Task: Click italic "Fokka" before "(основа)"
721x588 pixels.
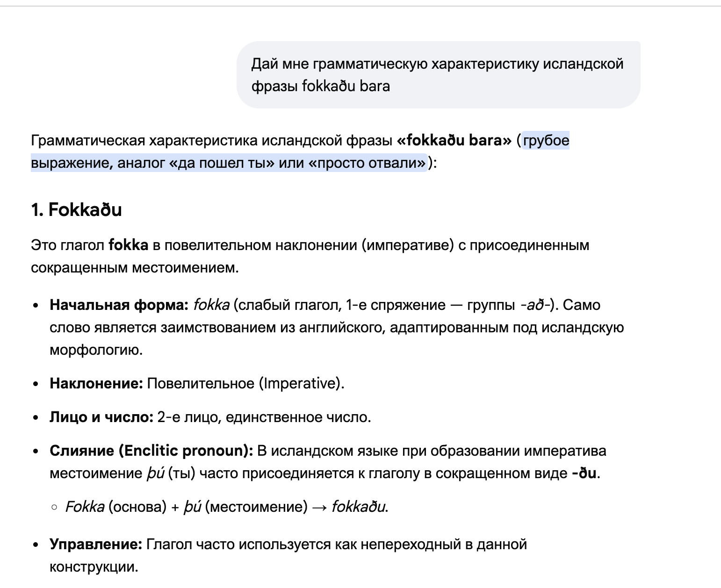Action: (85, 507)
